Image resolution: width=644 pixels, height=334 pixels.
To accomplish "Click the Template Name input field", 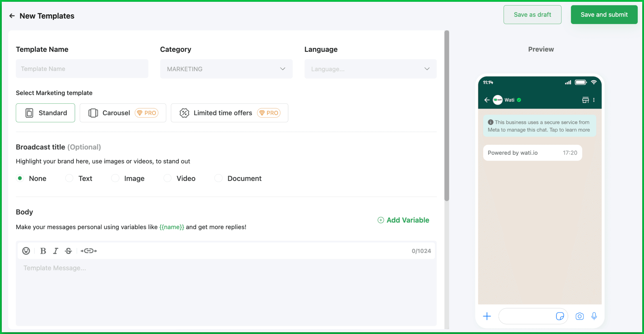I will (82, 69).
